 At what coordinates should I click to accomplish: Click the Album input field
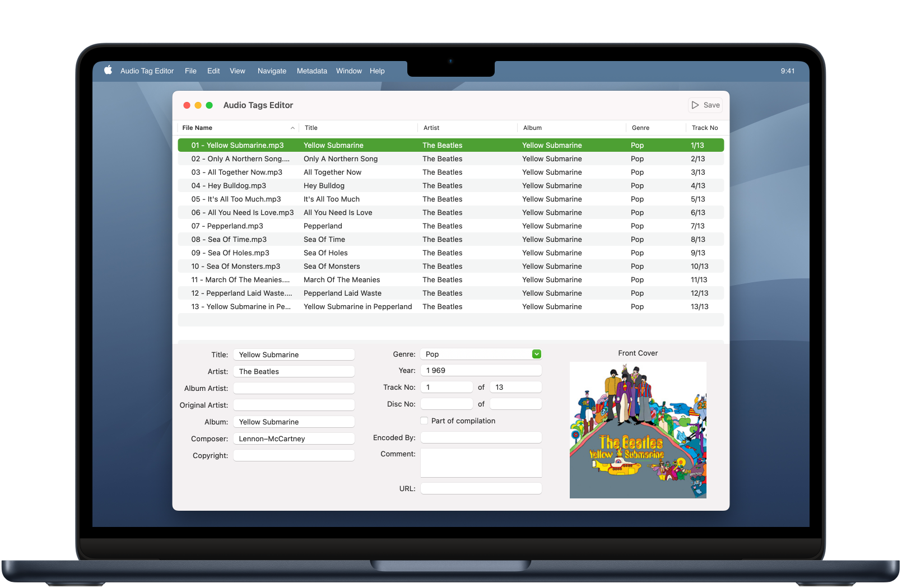coord(294,422)
